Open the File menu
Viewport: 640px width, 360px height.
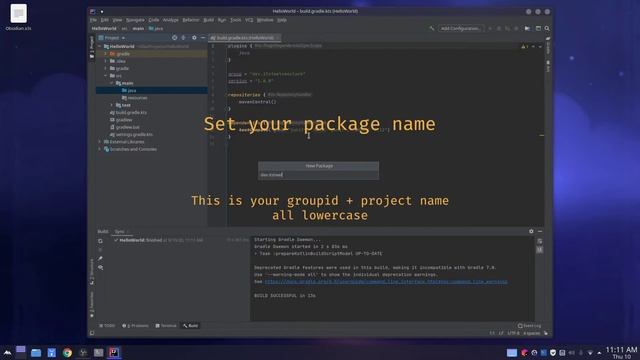(x=93, y=20)
